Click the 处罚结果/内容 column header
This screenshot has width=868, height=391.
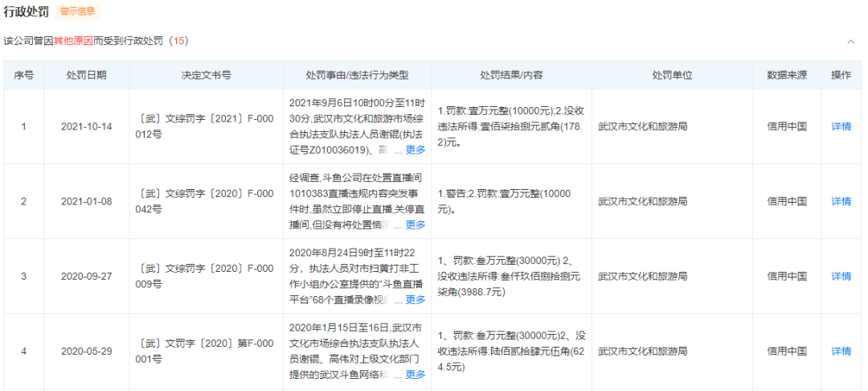click(x=511, y=76)
